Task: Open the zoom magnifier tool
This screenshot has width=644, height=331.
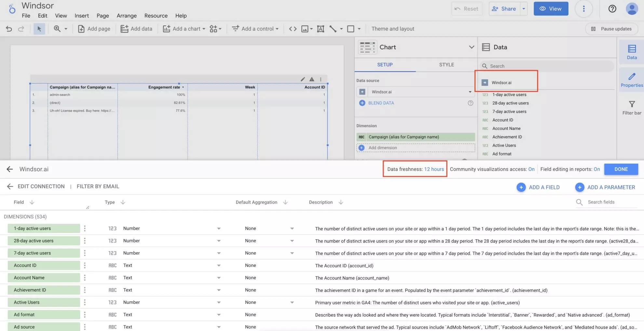Action: click(57, 29)
